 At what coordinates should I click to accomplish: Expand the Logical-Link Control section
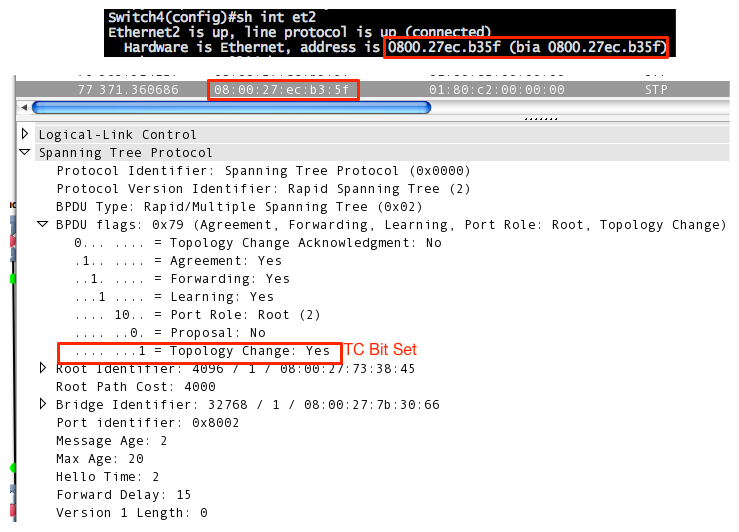(x=25, y=134)
